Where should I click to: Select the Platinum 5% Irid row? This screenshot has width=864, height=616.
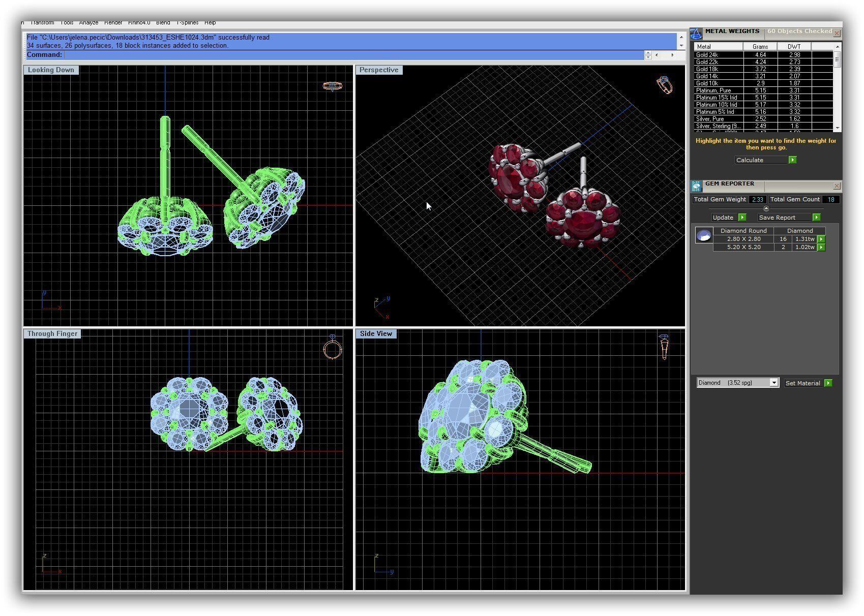click(764, 111)
